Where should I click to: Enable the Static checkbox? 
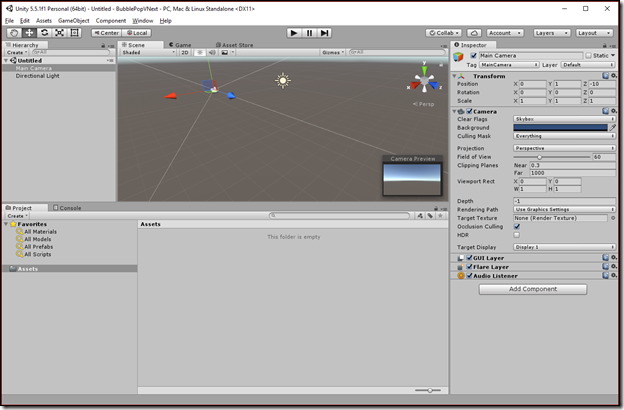pos(588,56)
